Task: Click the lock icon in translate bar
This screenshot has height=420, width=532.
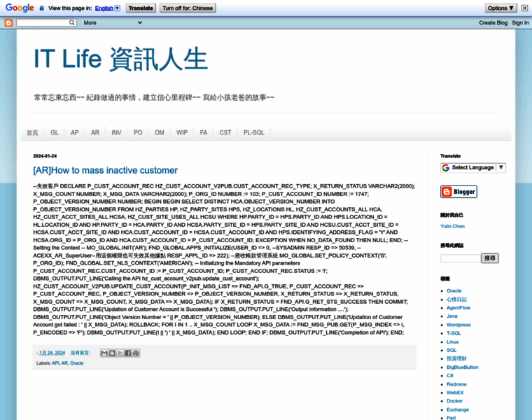Action: 41,8
